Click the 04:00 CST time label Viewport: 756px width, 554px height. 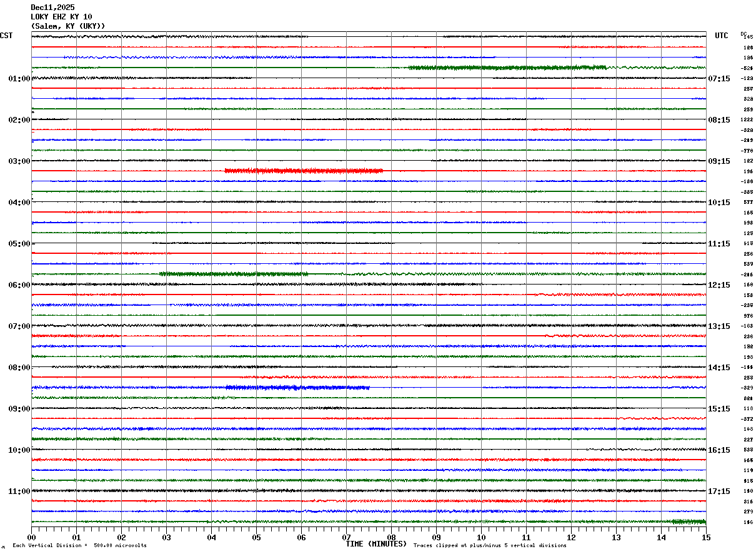tap(19, 203)
